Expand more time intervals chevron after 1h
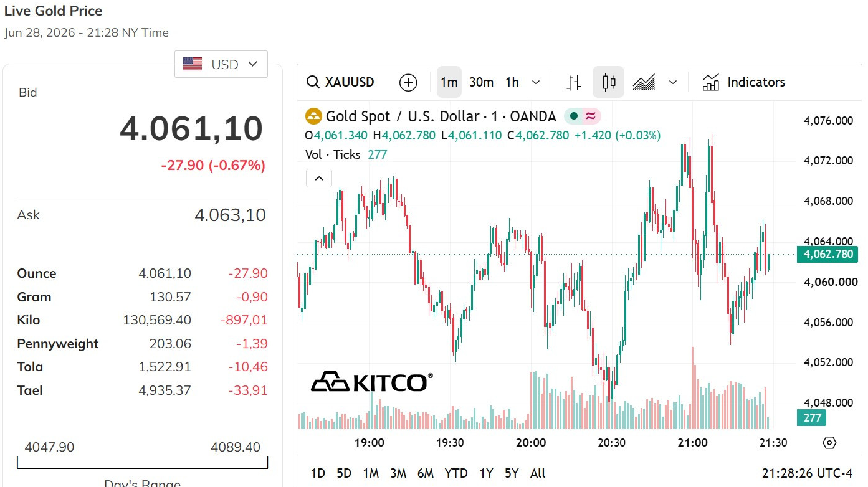This screenshot has width=868, height=487. 536,82
